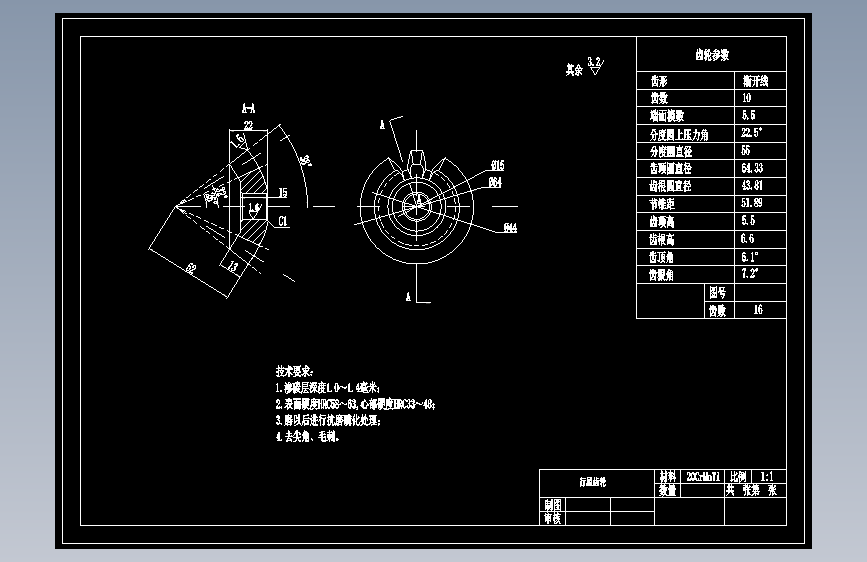Click the '齿顶圆直径' label

[x=671, y=168]
